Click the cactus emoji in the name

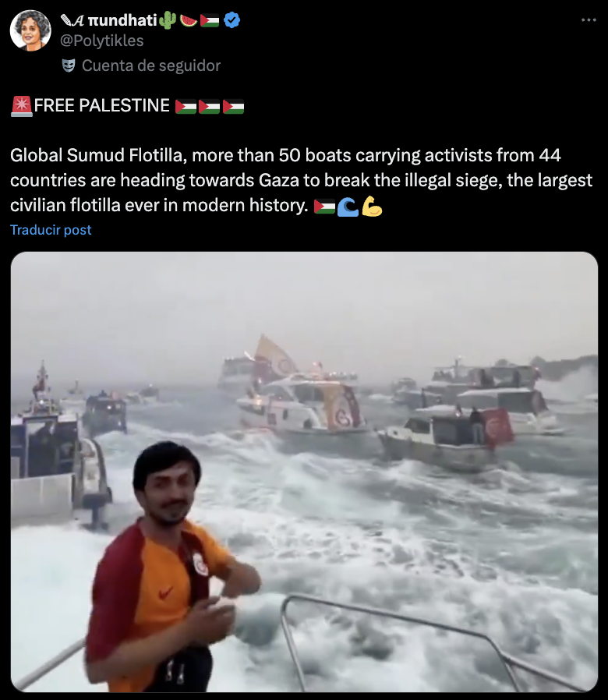click(x=168, y=20)
